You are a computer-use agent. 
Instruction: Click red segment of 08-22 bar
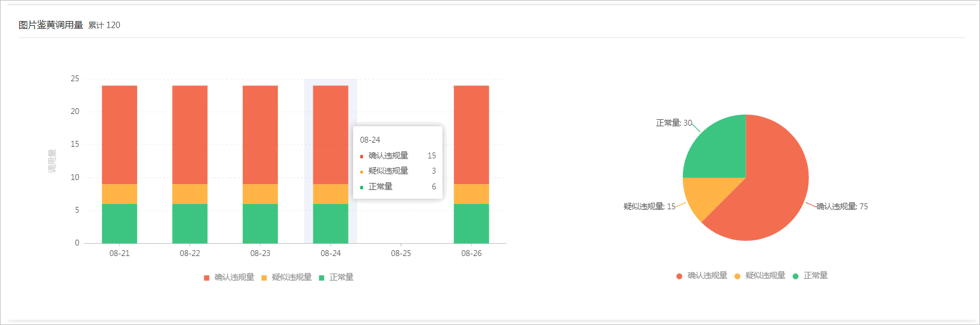190,135
